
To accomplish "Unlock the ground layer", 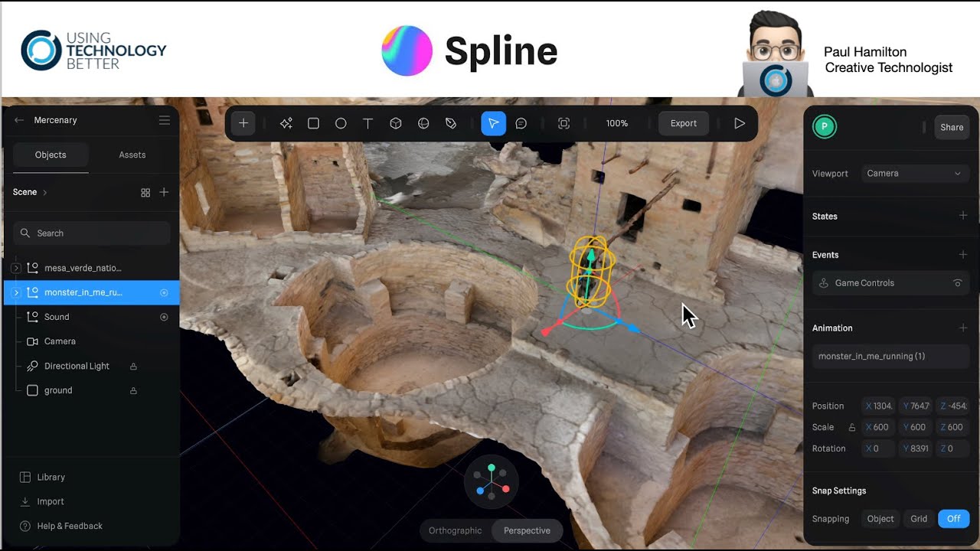I will (133, 390).
